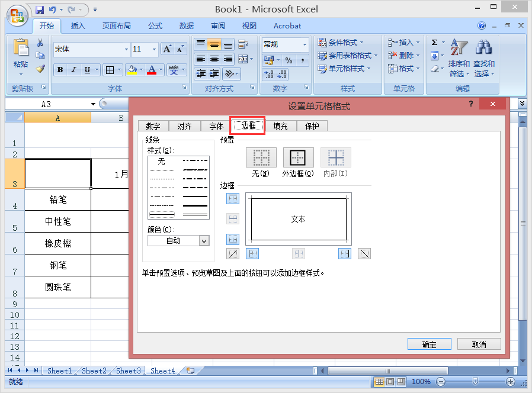Switch to the Protection tab in the dialog
The image size is (532, 393).
(x=312, y=126)
